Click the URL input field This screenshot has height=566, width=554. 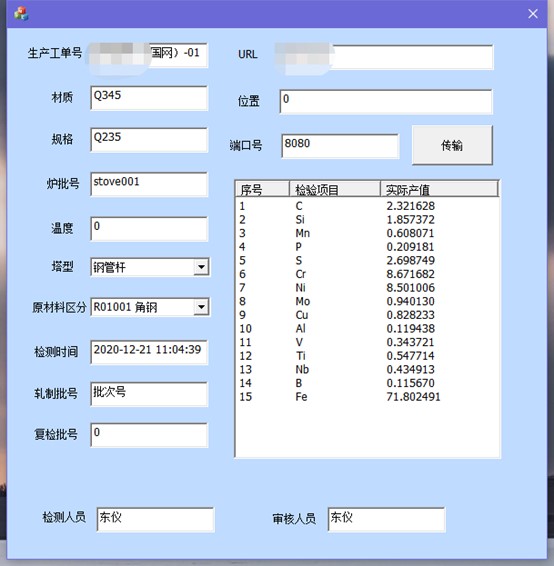(x=386, y=57)
